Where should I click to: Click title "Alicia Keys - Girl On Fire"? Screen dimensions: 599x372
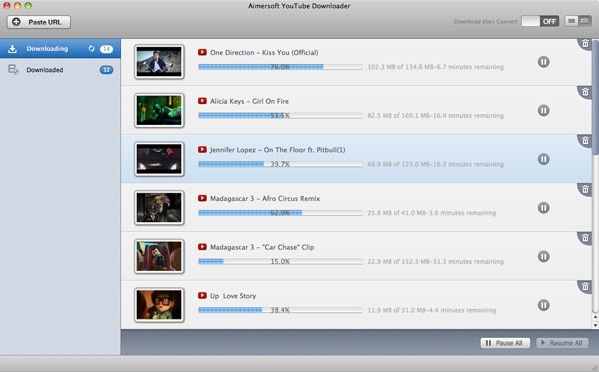click(x=249, y=101)
